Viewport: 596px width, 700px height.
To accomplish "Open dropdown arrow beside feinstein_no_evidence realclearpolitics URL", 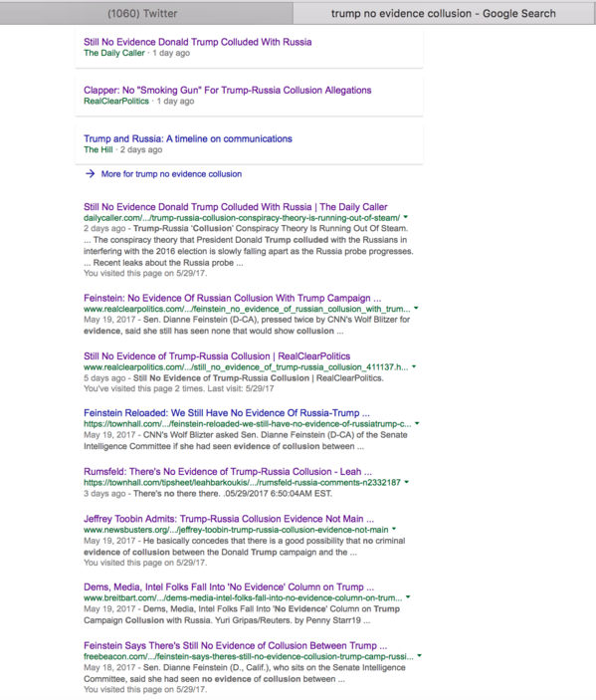I will 416,308.
